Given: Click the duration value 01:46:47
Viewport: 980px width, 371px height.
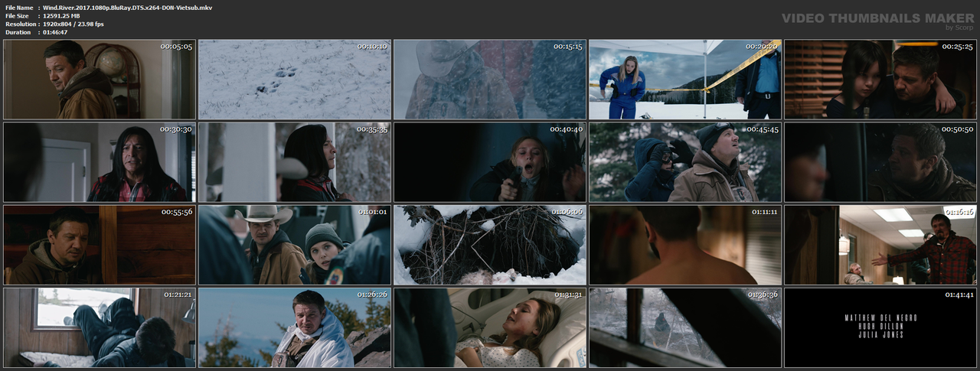Looking at the screenshot, I should 55,33.
